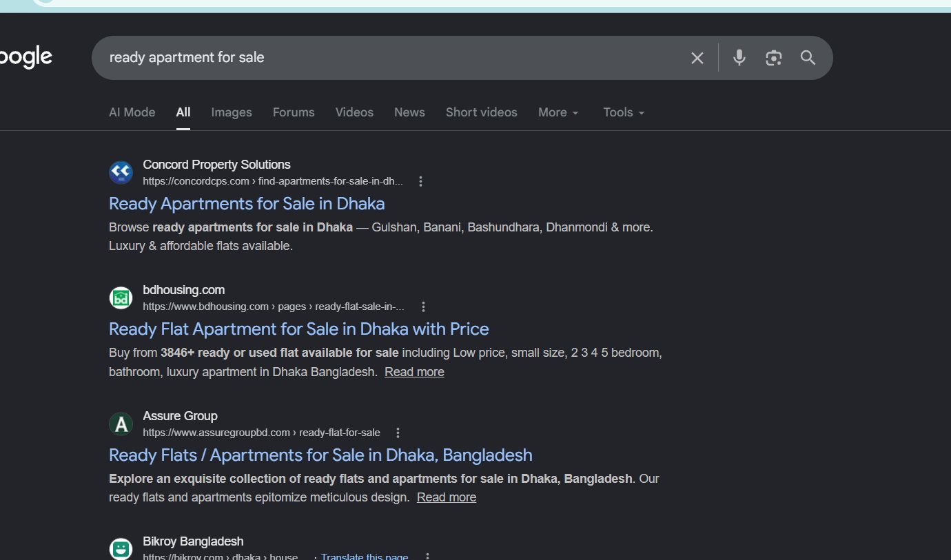Image resolution: width=951 pixels, height=560 pixels.
Task: Click the magnifier search icon
Action: [x=808, y=58]
